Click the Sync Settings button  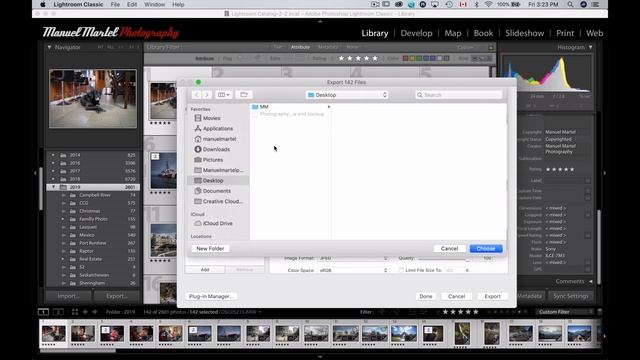(571, 296)
